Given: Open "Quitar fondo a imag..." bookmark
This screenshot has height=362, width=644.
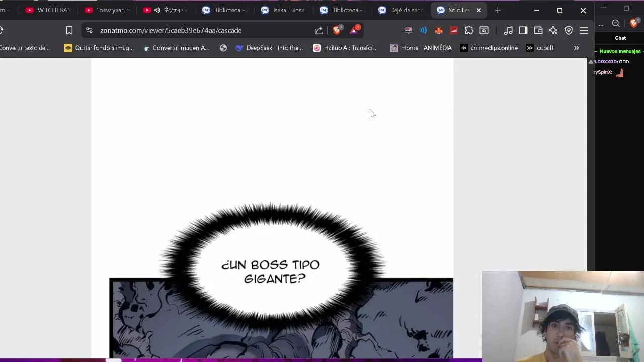Looking at the screenshot, I should [x=99, y=48].
